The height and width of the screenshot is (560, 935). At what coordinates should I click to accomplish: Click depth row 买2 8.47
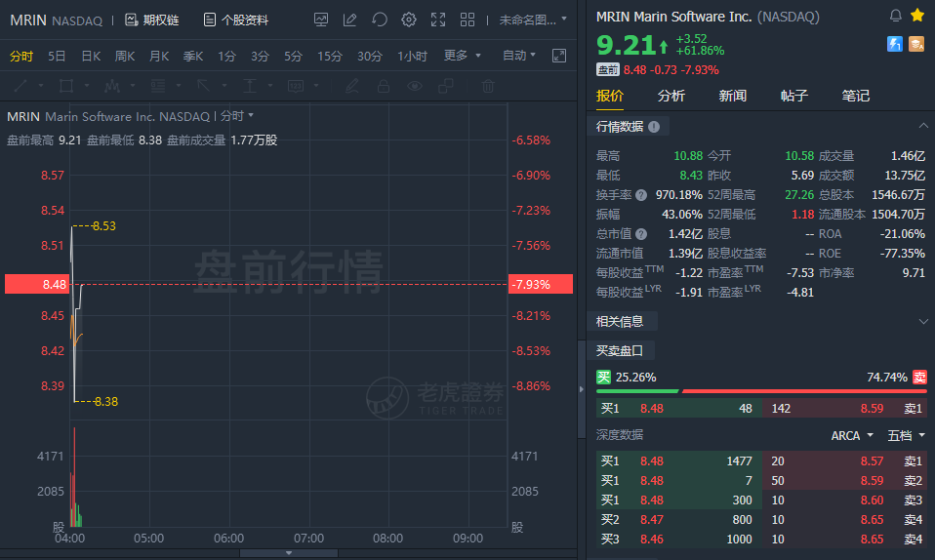pyautogui.click(x=679, y=519)
